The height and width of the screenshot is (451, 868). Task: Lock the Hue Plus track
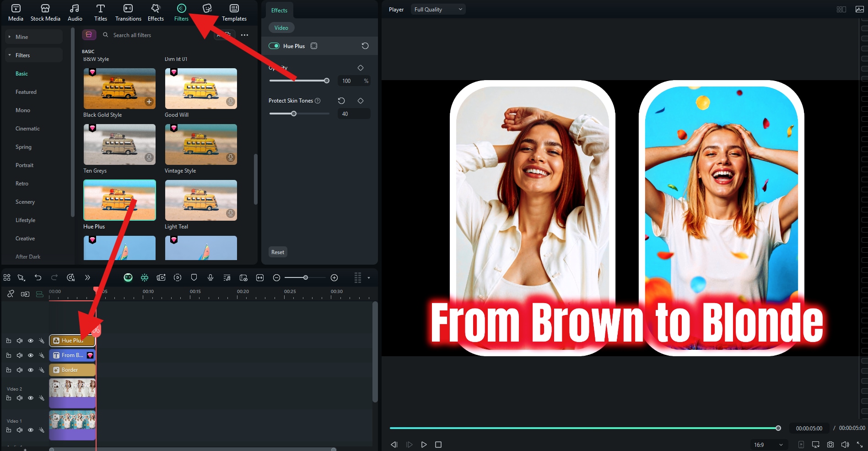pyautogui.click(x=9, y=341)
